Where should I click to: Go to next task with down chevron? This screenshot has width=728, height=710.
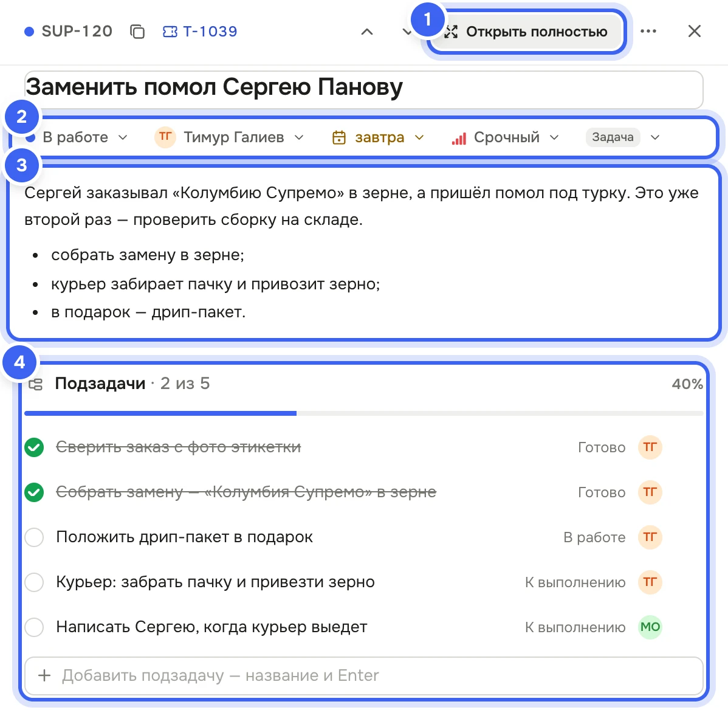(x=407, y=32)
